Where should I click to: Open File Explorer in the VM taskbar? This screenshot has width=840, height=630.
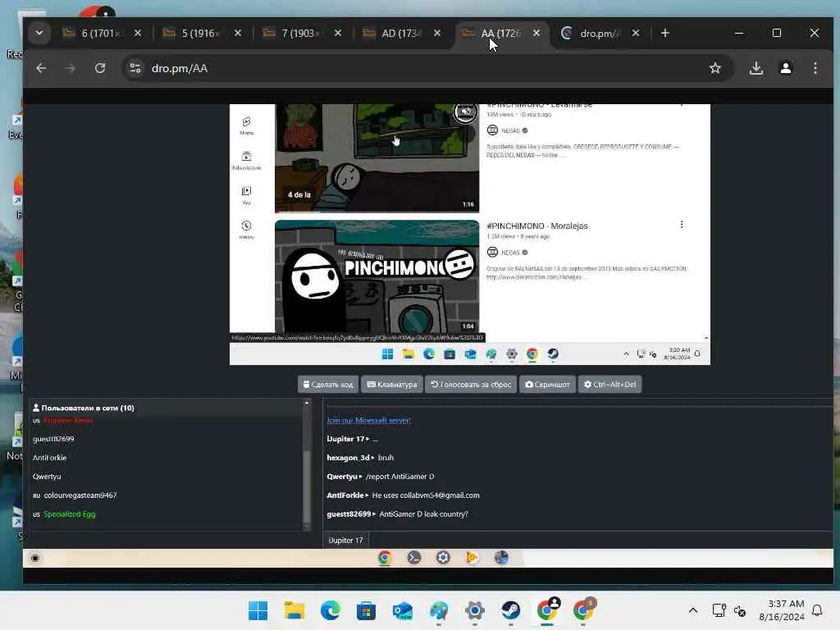409,354
